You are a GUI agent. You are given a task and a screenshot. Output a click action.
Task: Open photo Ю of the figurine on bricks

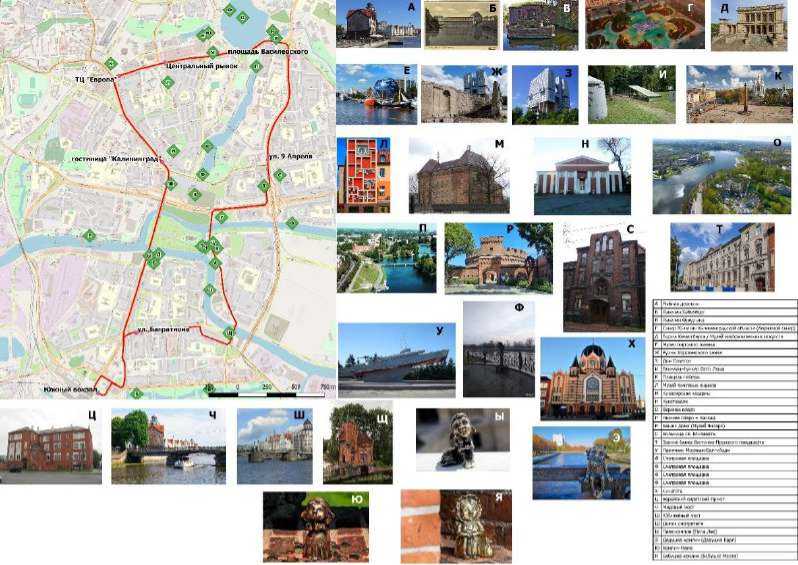tap(316, 527)
